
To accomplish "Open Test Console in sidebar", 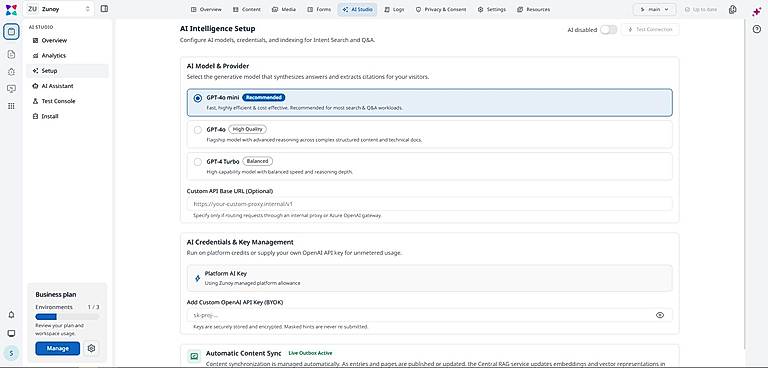I will pos(68,101).
